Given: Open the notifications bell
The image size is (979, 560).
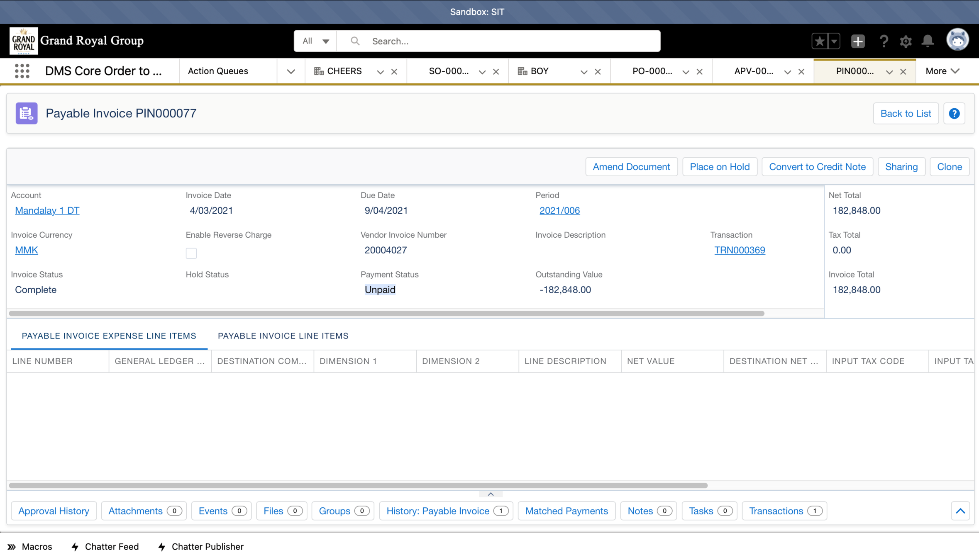Looking at the screenshot, I should [x=928, y=41].
